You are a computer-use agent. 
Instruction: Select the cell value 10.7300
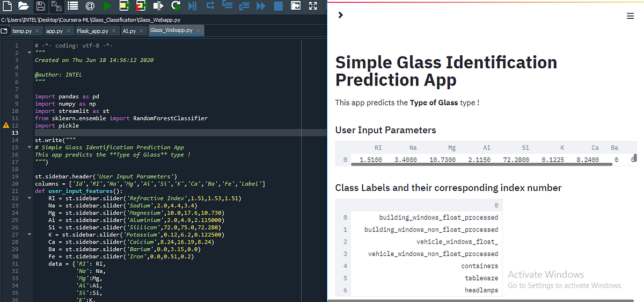443,160
